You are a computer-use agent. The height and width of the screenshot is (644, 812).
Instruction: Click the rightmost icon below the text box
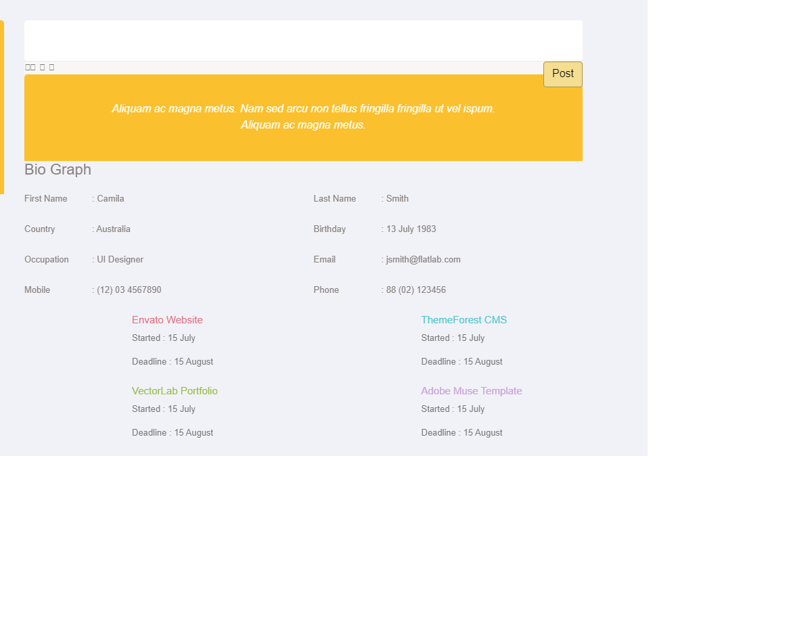[51, 67]
